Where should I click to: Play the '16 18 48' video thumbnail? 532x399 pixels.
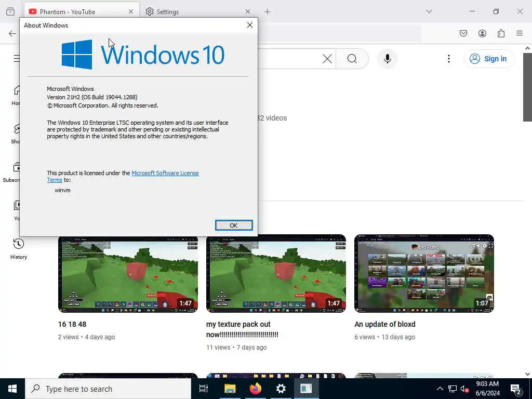point(128,273)
